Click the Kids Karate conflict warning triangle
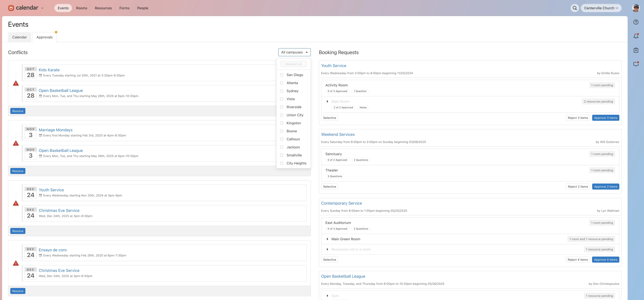Viewport: 644px width, 300px height. [x=16, y=83]
